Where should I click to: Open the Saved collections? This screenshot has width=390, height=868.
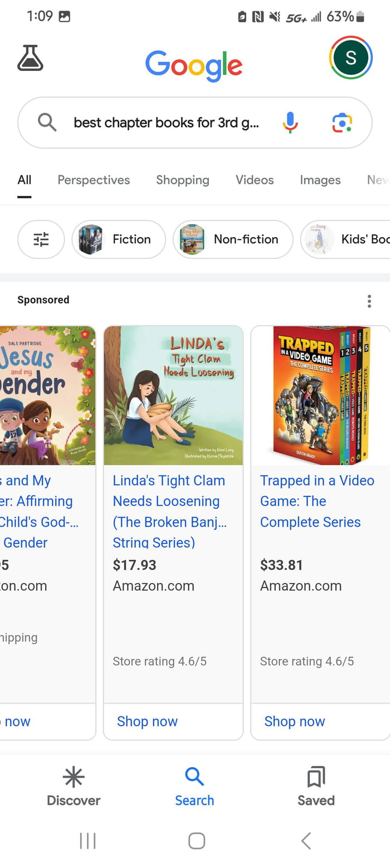[x=316, y=787]
